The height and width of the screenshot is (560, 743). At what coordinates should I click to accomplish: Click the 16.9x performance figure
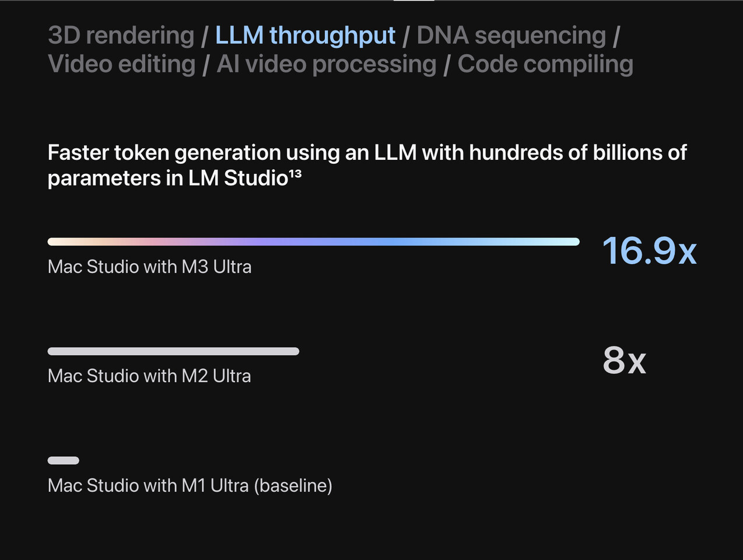click(x=649, y=251)
